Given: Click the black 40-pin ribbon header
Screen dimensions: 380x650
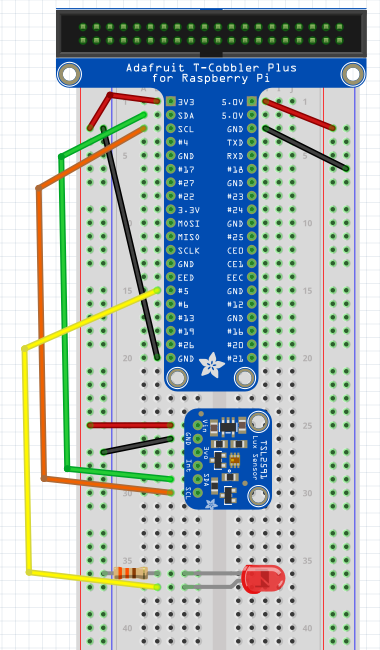Looking at the screenshot, I should pos(211,34).
